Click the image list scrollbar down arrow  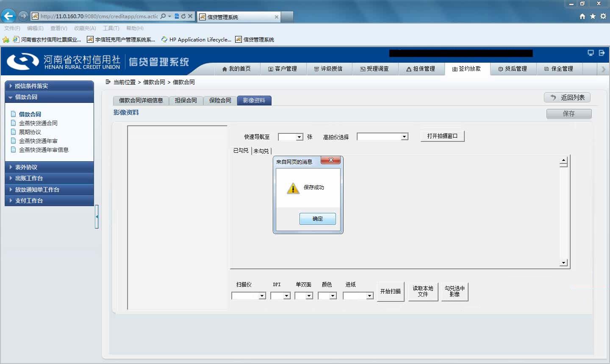coord(563,263)
